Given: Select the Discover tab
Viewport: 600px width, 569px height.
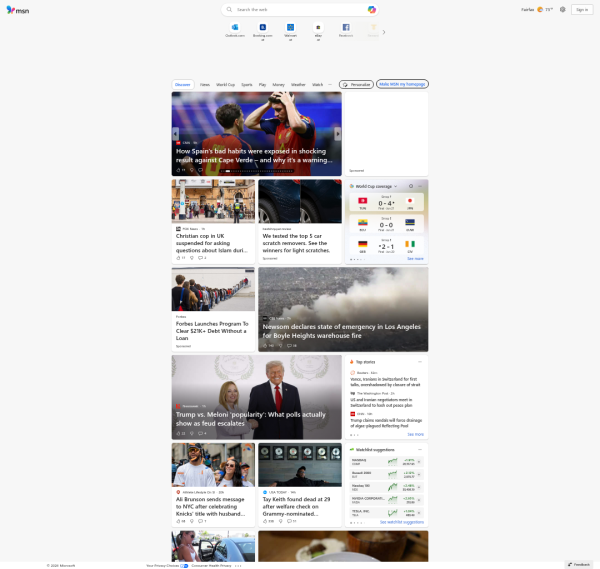Looking at the screenshot, I should point(183,85).
